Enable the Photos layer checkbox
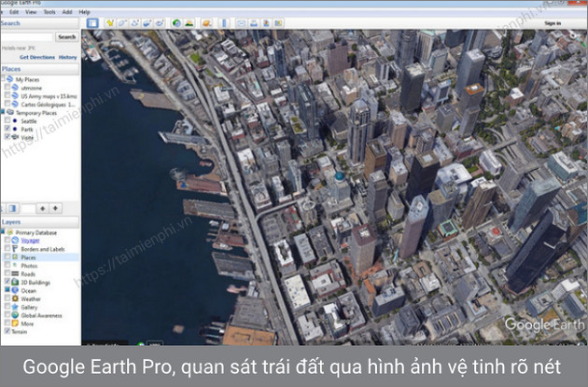 click(x=7, y=265)
